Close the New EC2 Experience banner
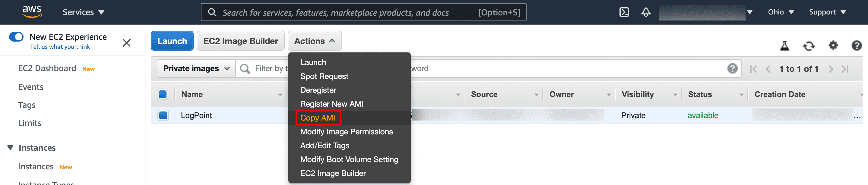The height and width of the screenshot is (185, 868). (126, 43)
